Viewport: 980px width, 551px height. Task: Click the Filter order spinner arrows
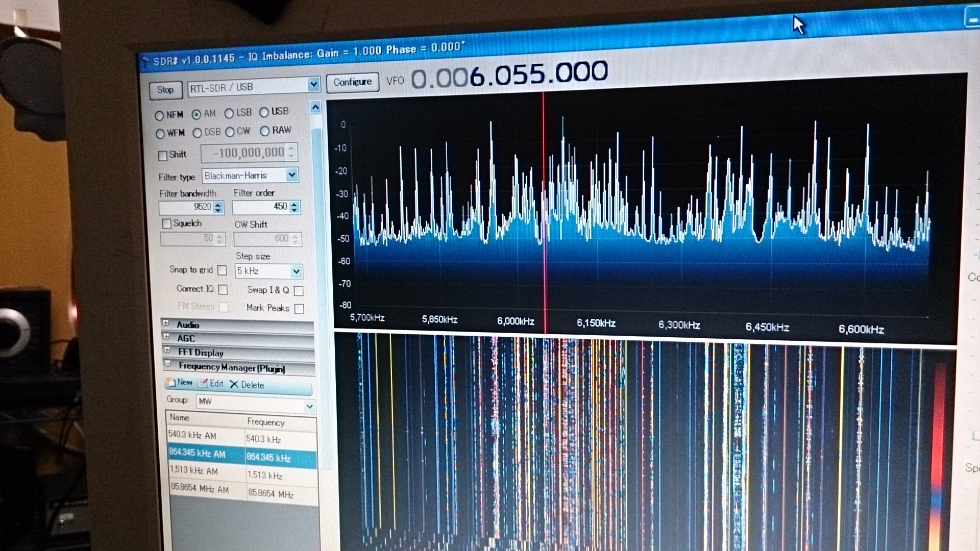[295, 207]
